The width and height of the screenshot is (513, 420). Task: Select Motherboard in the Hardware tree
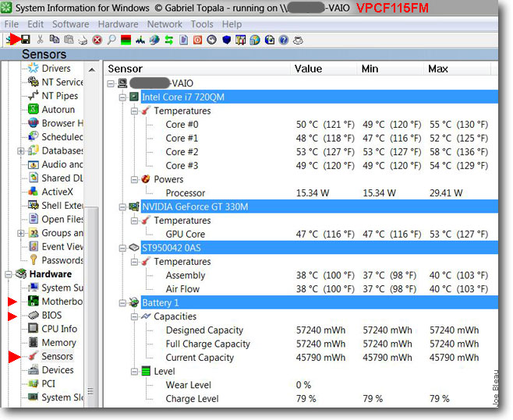pos(62,302)
